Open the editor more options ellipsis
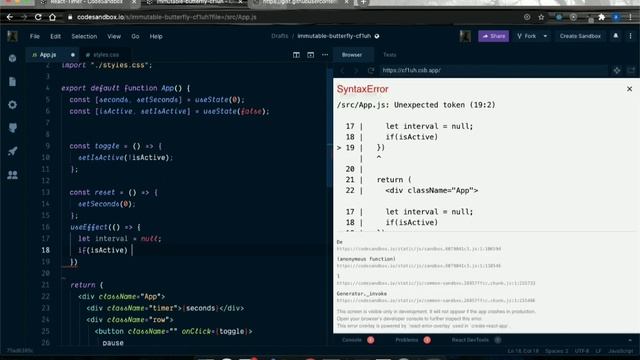 pyautogui.click(x=325, y=55)
